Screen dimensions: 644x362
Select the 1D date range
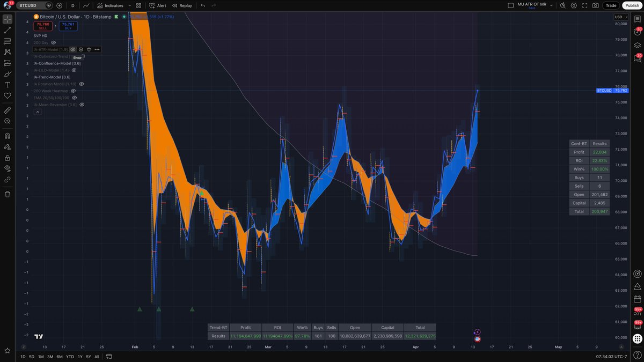[23, 357]
